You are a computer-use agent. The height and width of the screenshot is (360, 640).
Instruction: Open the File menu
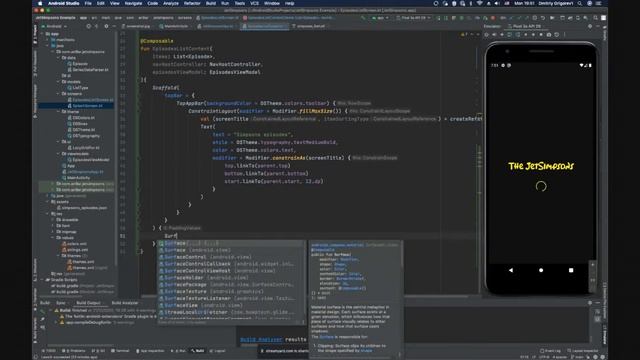[88, 3]
